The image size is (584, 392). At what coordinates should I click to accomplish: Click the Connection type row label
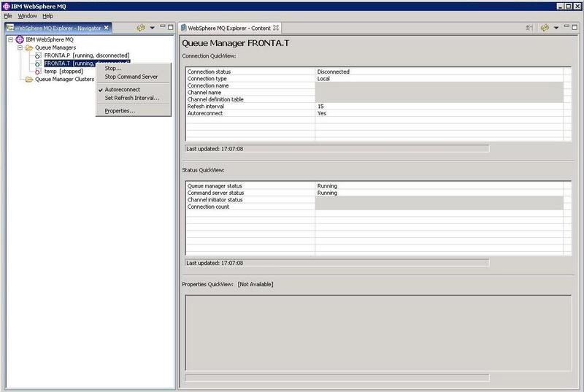207,79
